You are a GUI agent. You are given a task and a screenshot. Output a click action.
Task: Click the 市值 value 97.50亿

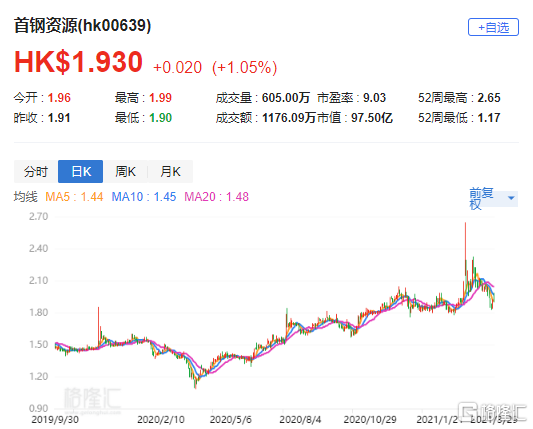(372, 118)
